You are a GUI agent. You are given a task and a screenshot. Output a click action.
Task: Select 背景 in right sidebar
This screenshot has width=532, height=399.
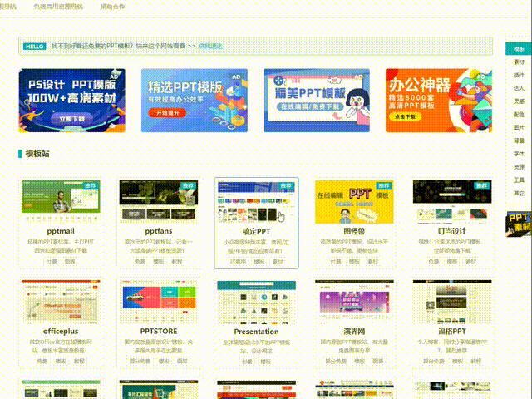pos(519,140)
